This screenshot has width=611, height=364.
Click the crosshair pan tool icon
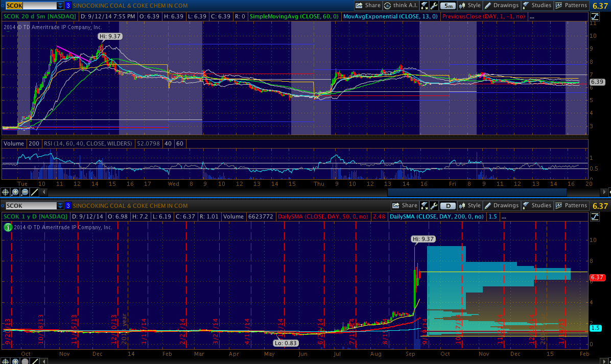(6, 192)
